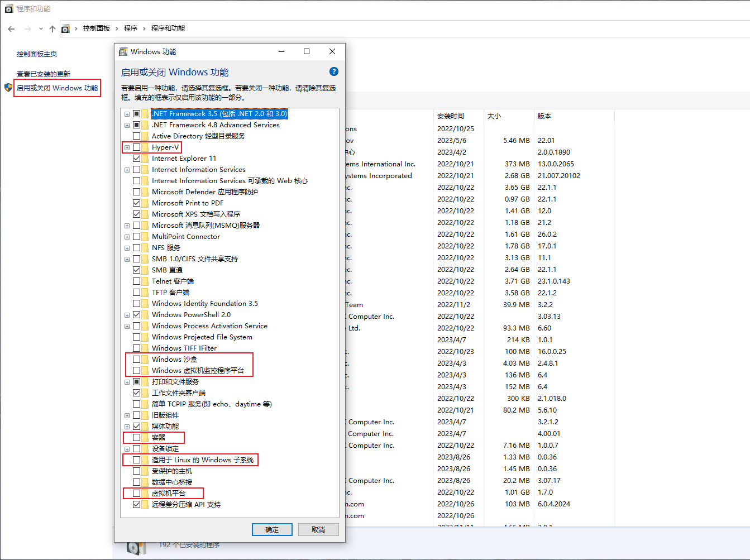
Task: Select Active Directory 轻型目录服务 row
Action: coord(198,136)
